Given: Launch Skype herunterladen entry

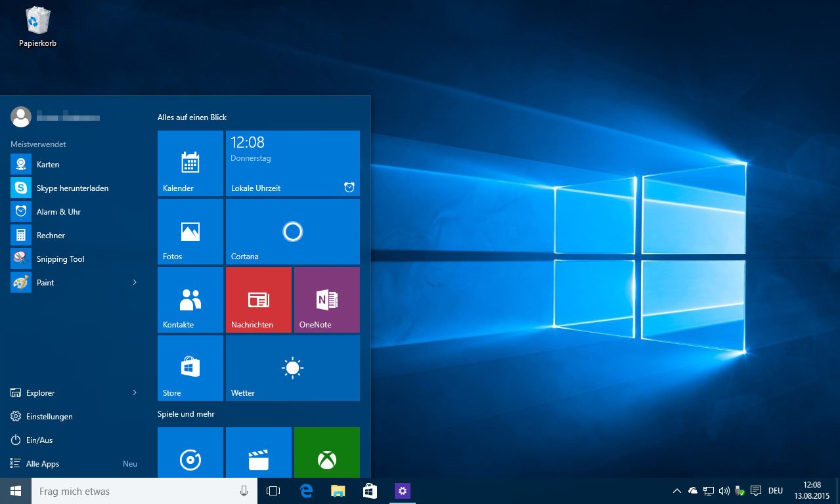Looking at the screenshot, I should 74,188.
